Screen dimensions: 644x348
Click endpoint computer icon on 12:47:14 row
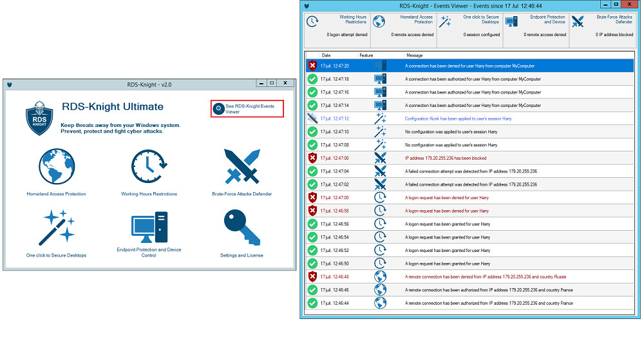tap(380, 105)
